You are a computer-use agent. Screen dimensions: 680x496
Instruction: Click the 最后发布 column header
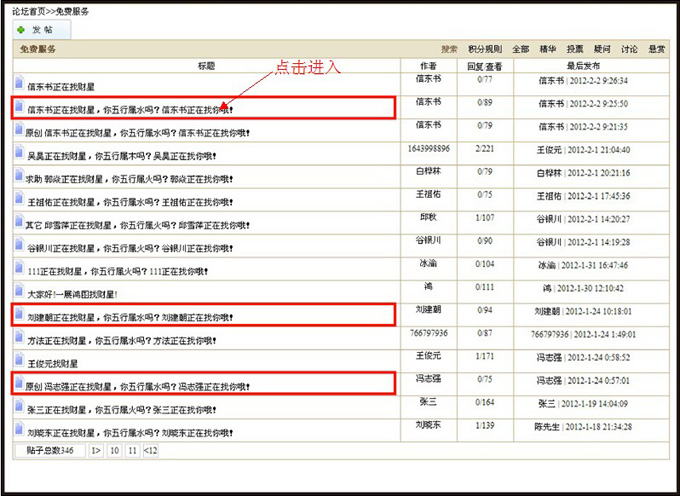click(583, 66)
